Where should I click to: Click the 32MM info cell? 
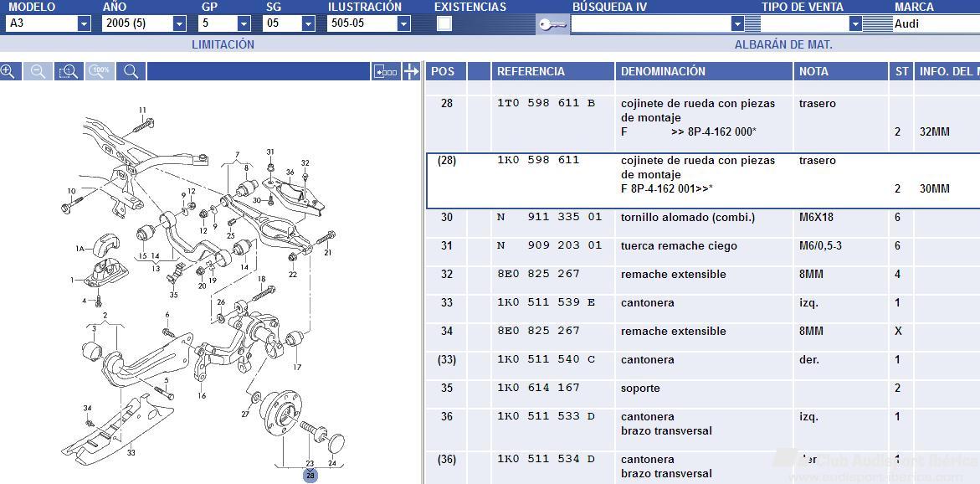934,132
